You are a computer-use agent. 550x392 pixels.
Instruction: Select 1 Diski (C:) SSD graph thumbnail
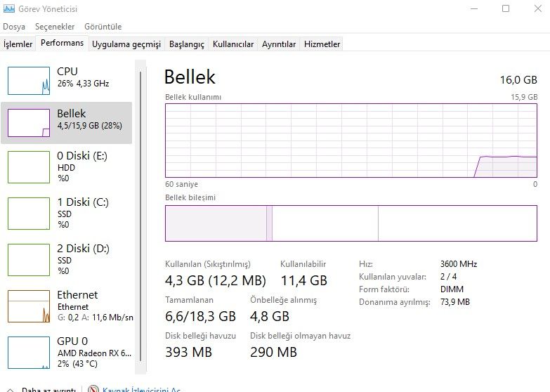click(x=29, y=213)
